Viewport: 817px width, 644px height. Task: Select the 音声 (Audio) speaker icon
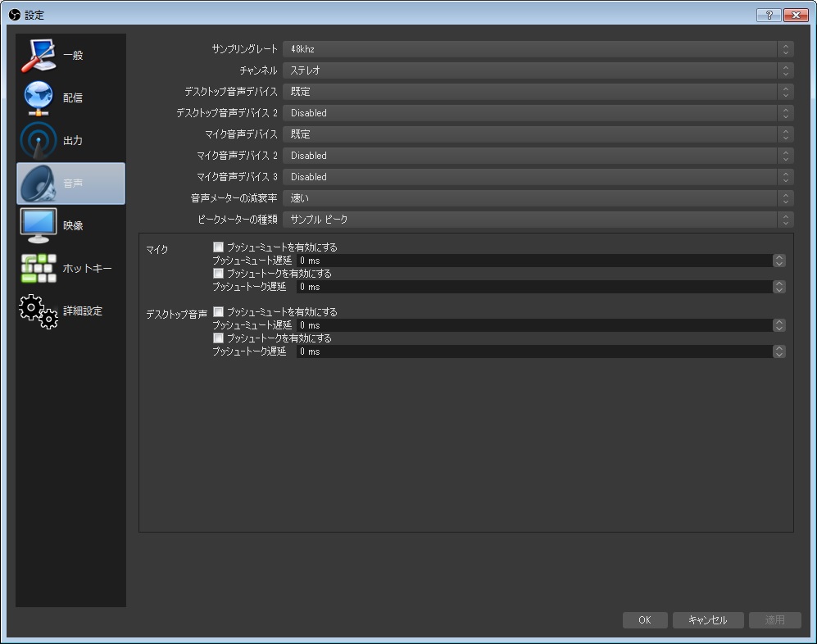[x=38, y=184]
